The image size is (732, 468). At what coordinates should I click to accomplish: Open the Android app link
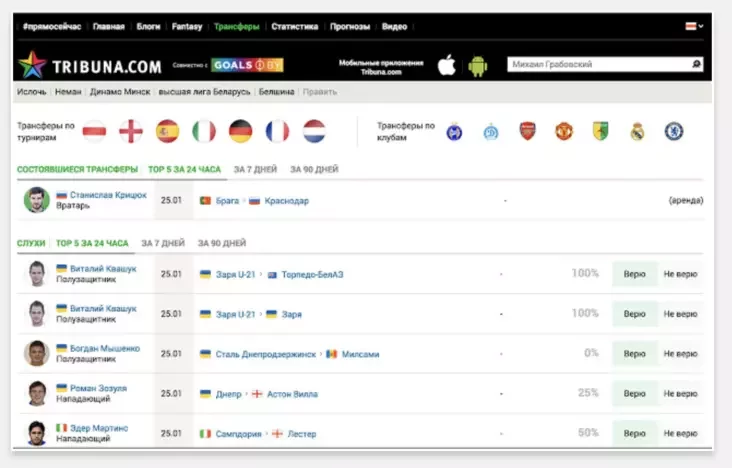pos(478,66)
